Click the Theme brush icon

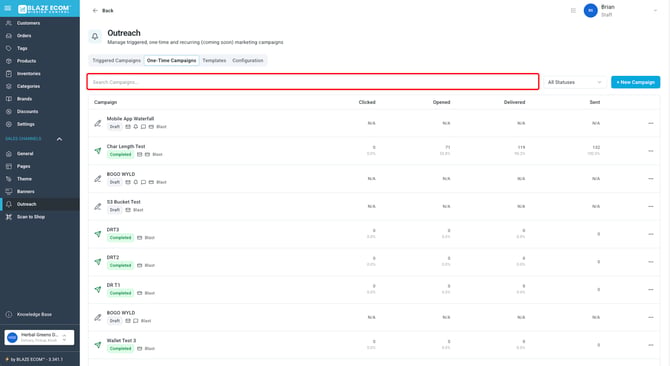pos(9,179)
